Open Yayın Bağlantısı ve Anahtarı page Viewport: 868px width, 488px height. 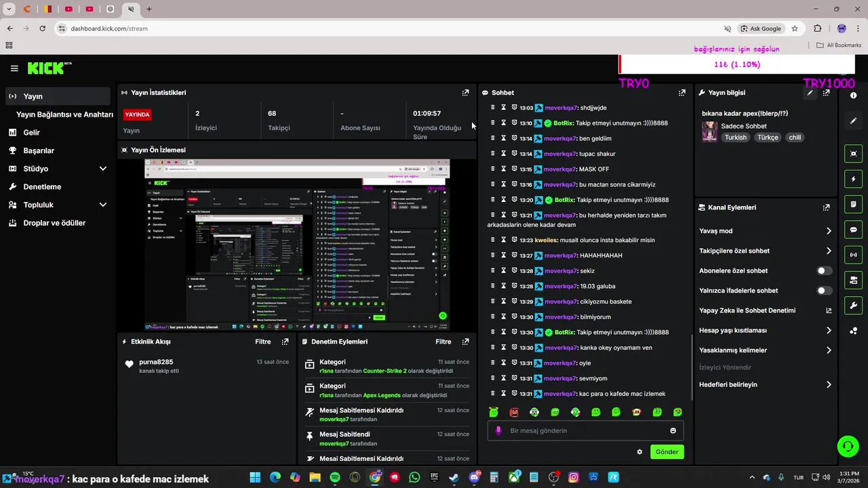64,115
